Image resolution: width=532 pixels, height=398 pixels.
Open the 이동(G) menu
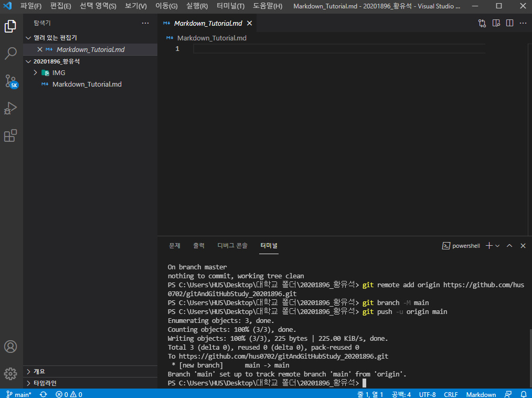(167, 6)
